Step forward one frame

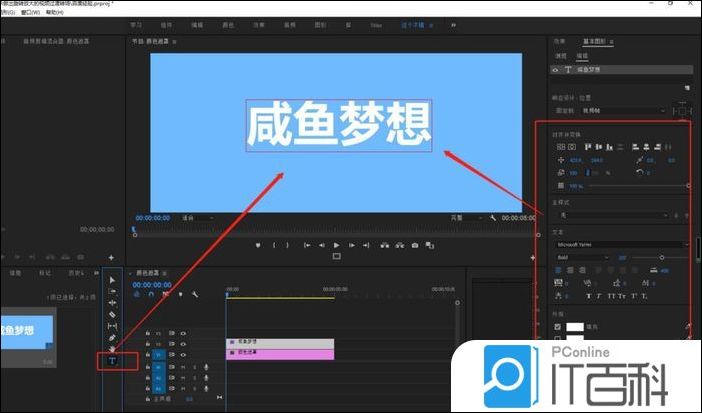(352, 245)
